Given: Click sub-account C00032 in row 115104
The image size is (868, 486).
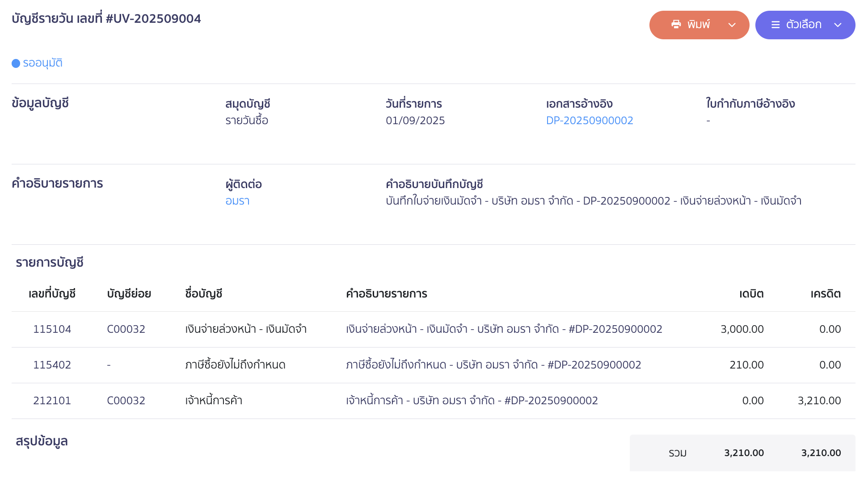Looking at the screenshot, I should [x=126, y=329].
